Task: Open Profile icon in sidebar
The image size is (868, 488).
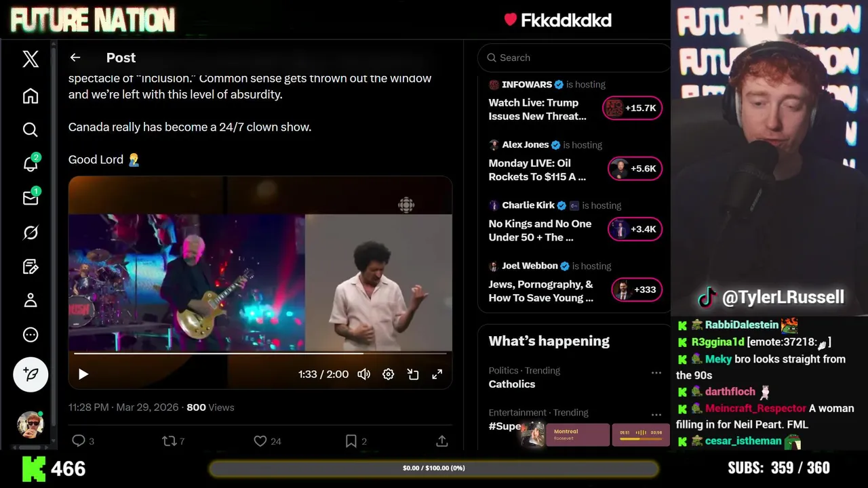Action: click(31, 300)
